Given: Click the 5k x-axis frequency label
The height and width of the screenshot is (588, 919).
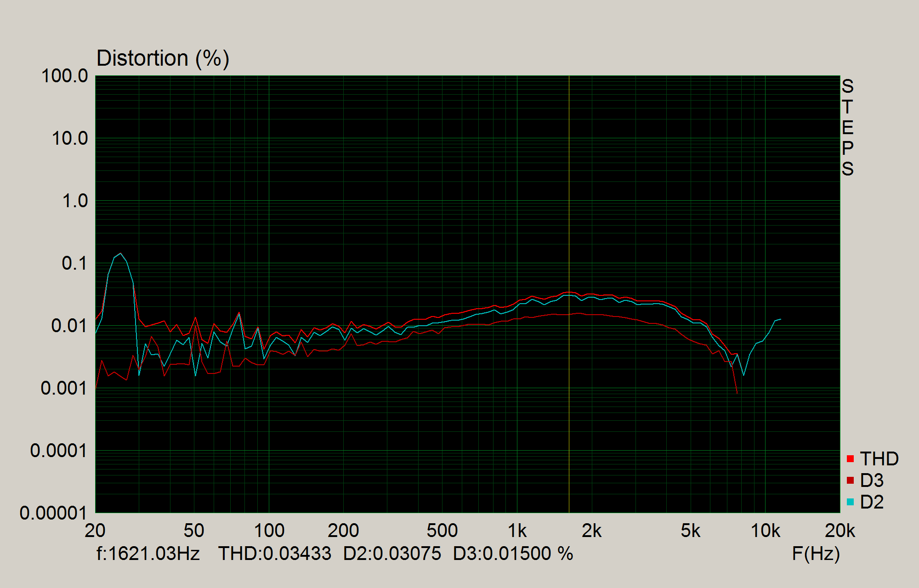Looking at the screenshot, I should coord(691,531).
